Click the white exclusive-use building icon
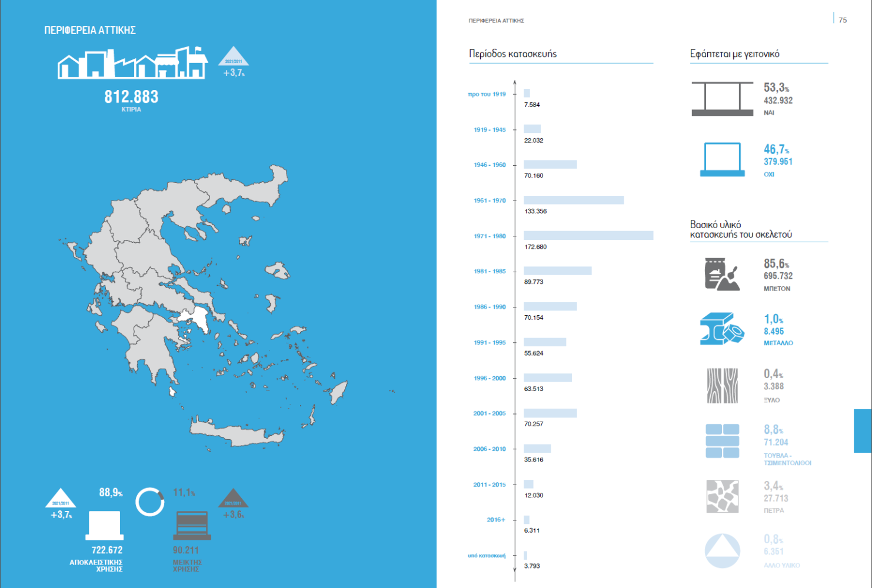Viewport: 872px width, 588px height. [105, 525]
